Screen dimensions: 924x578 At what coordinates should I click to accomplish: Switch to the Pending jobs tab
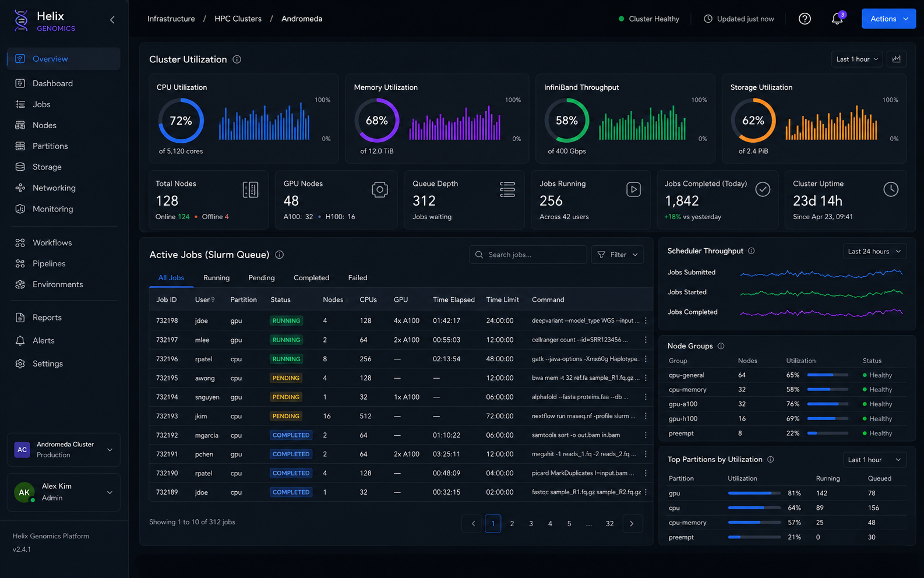tap(262, 278)
